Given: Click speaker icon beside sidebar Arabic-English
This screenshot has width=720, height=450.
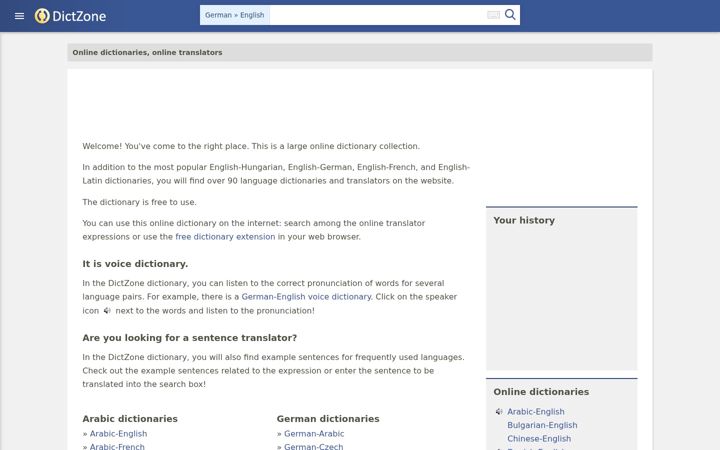Looking at the screenshot, I should pos(499,412).
